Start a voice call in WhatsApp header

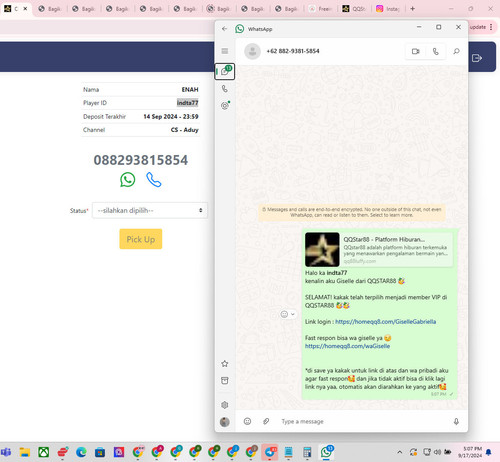pyautogui.click(x=435, y=51)
